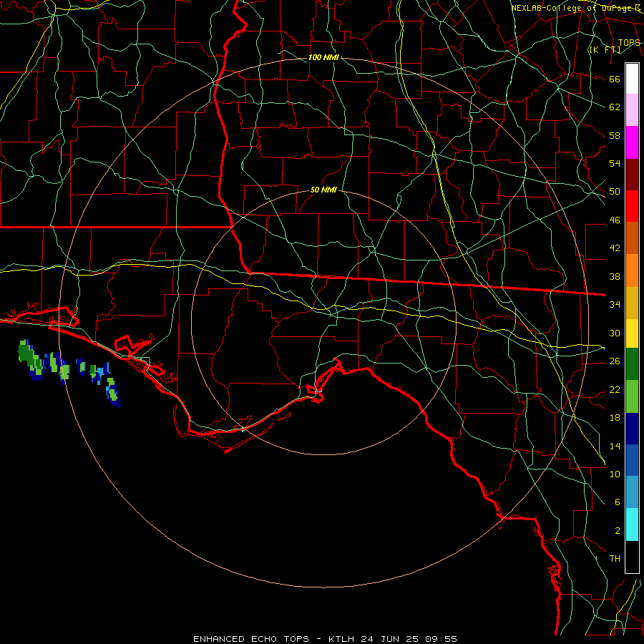
Task: Click the '42' legend value
Action: point(615,248)
